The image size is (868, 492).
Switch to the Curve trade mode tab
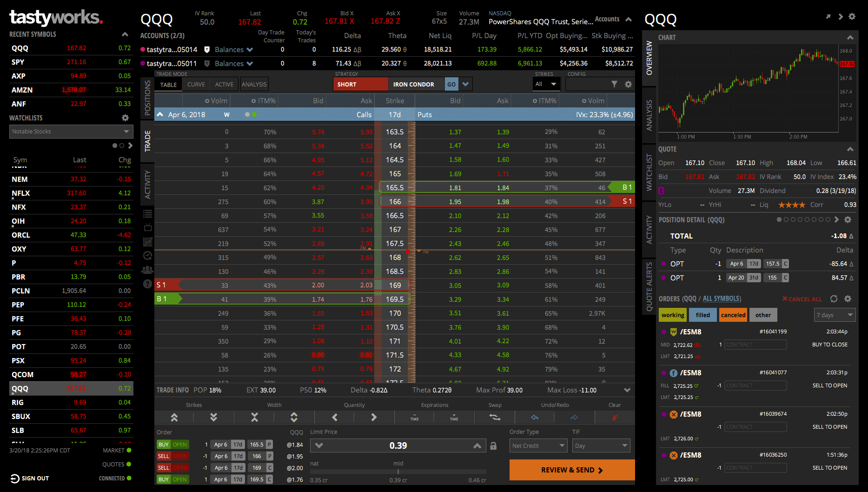coord(196,85)
